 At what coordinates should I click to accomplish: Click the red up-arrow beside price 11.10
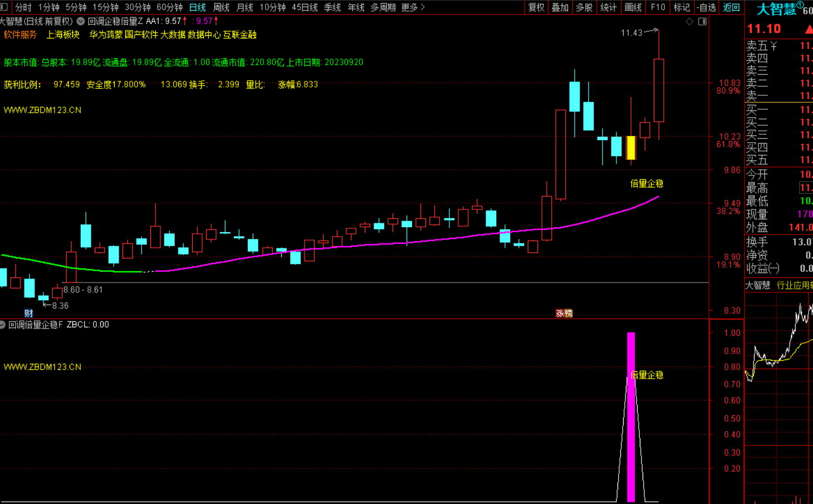pyautogui.click(x=808, y=29)
